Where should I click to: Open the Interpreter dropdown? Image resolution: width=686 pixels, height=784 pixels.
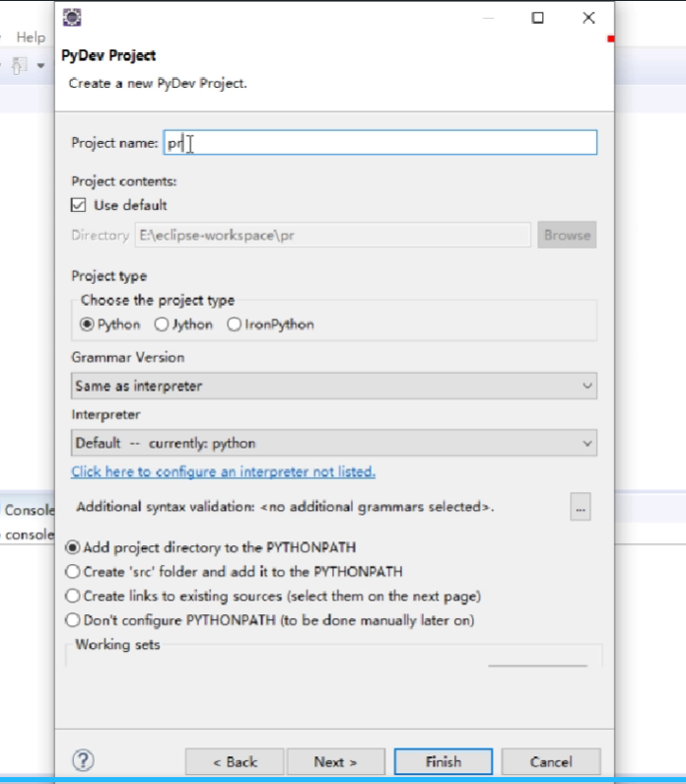click(x=334, y=443)
